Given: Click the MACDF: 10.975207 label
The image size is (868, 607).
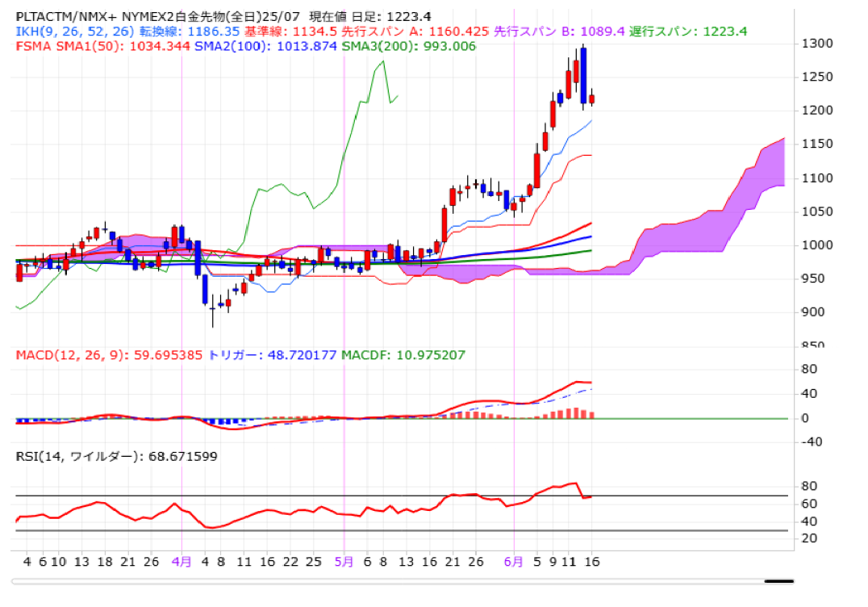Looking at the screenshot, I should click(x=403, y=355).
